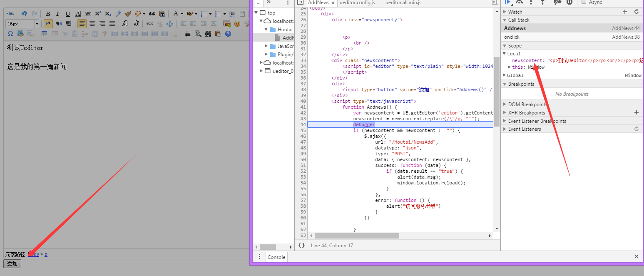The image size is (644, 276).
Task: Enable the Async call stack checkbox
Action: 584,2
